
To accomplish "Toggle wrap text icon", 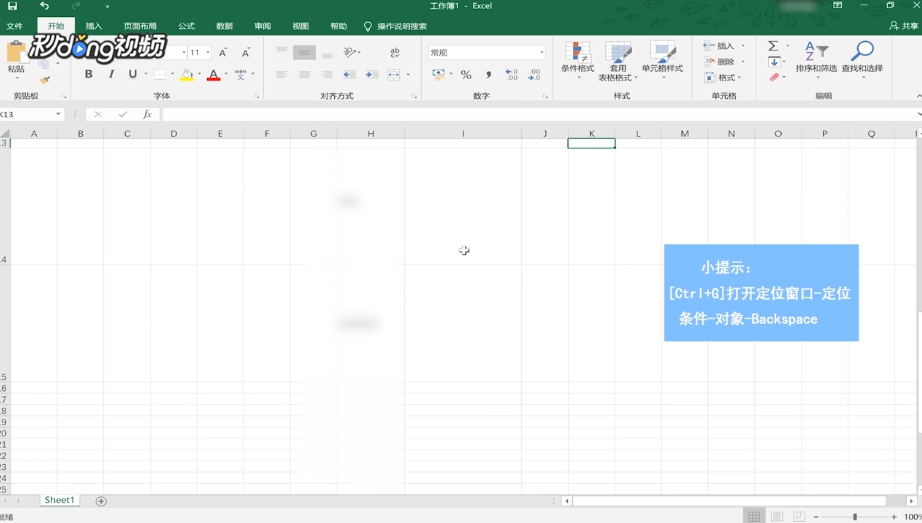I will click(x=395, y=52).
